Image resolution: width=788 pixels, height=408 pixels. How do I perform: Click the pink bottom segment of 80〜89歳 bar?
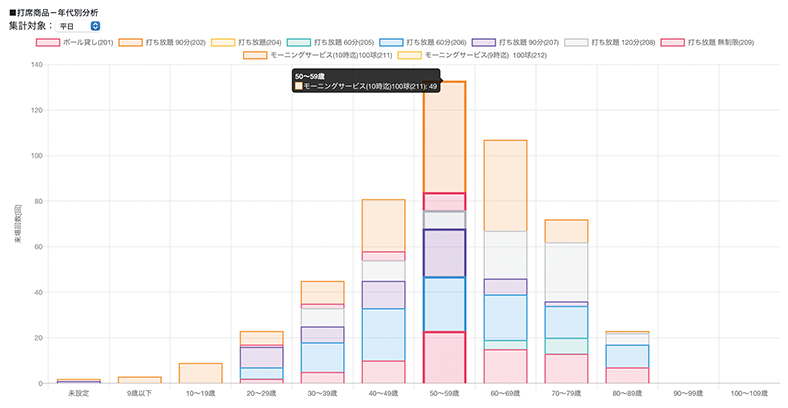tap(627, 375)
